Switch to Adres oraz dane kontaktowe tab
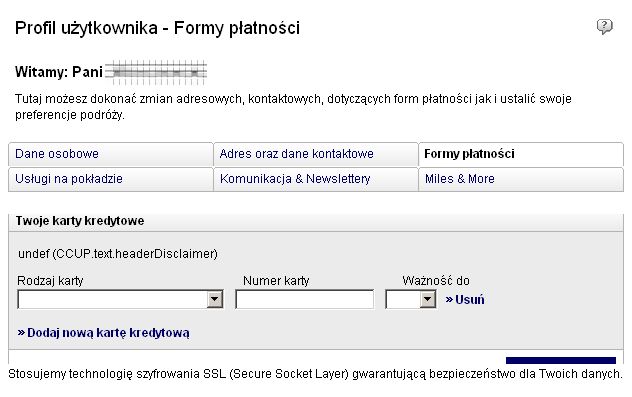 316,154
